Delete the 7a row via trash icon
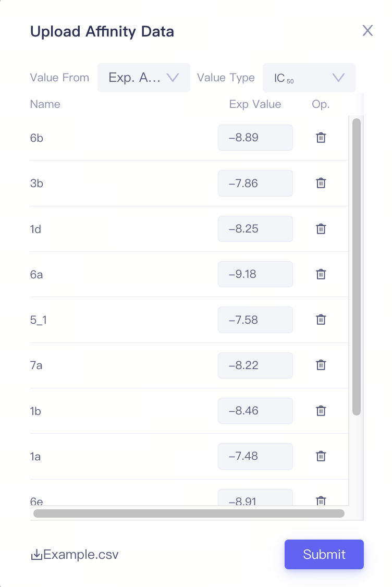 click(x=321, y=365)
